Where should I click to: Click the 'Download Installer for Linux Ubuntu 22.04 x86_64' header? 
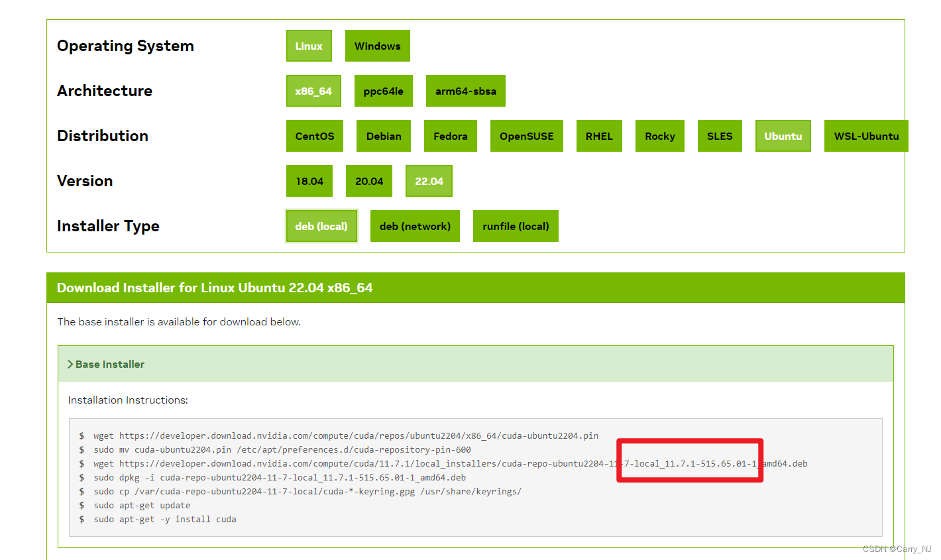click(215, 288)
